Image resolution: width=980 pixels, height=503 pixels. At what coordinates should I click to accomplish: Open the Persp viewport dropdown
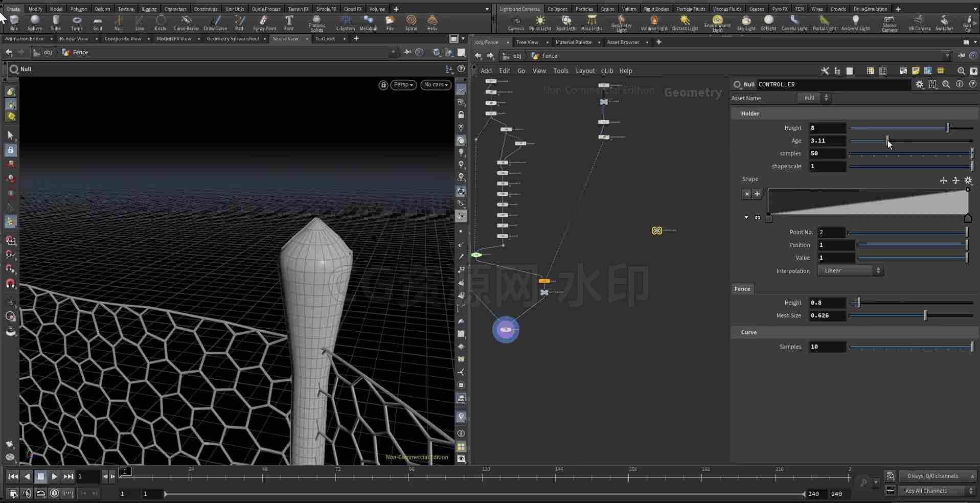(403, 85)
